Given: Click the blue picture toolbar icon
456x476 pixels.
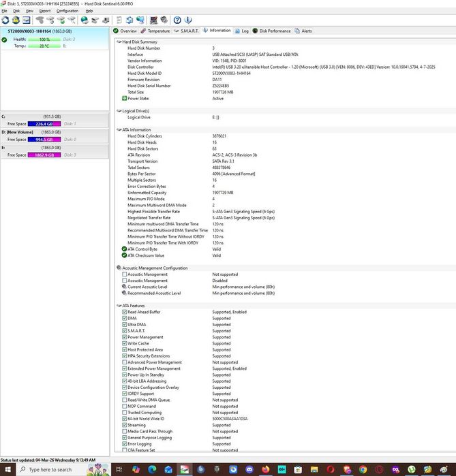Looking at the screenshot, I should click(27, 20).
